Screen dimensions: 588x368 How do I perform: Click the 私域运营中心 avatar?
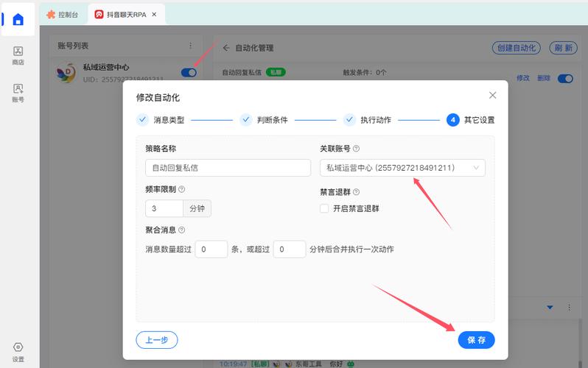pos(66,73)
